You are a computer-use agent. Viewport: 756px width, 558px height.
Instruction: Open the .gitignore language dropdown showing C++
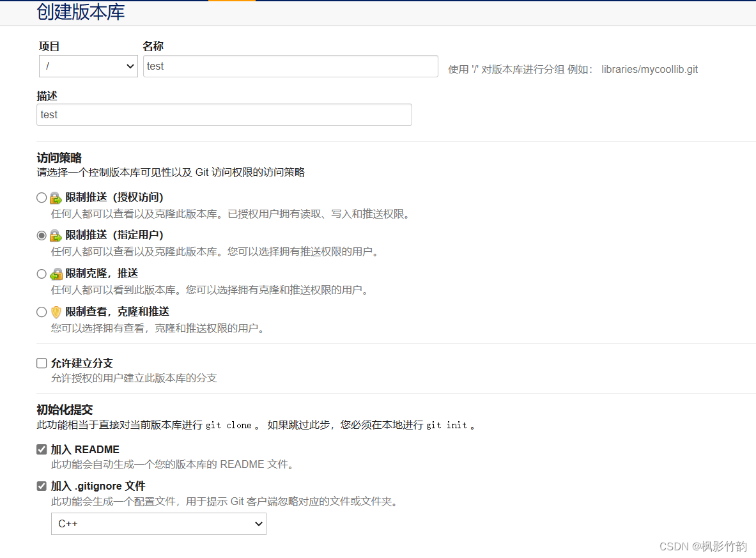click(158, 523)
